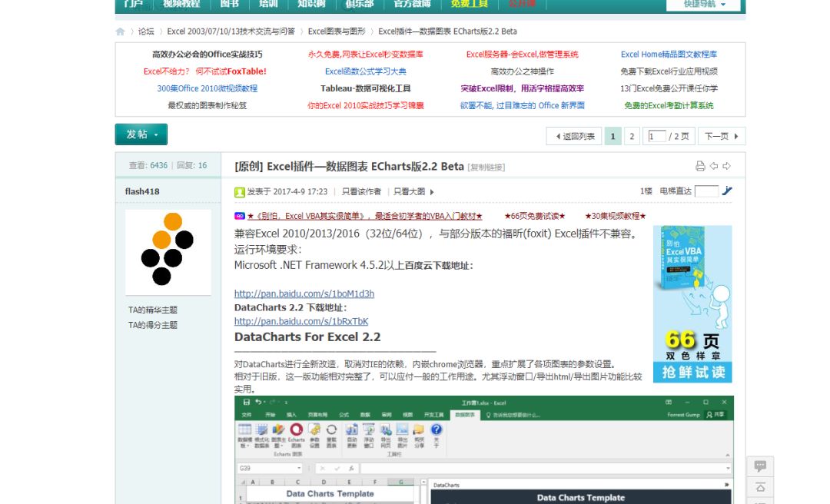
Task: Open 高效办公之神操作 link
Action: click(523, 71)
